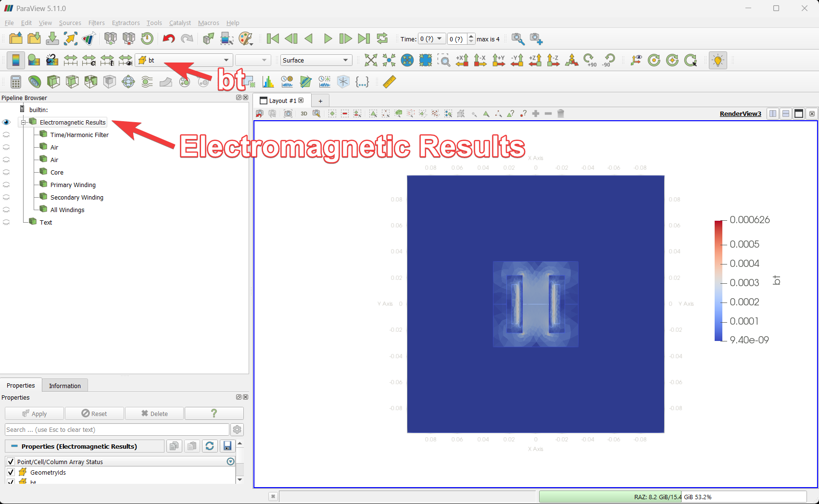Screen dimensions: 819x504
Task: Click the bt color legend bar
Action: pos(718,280)
